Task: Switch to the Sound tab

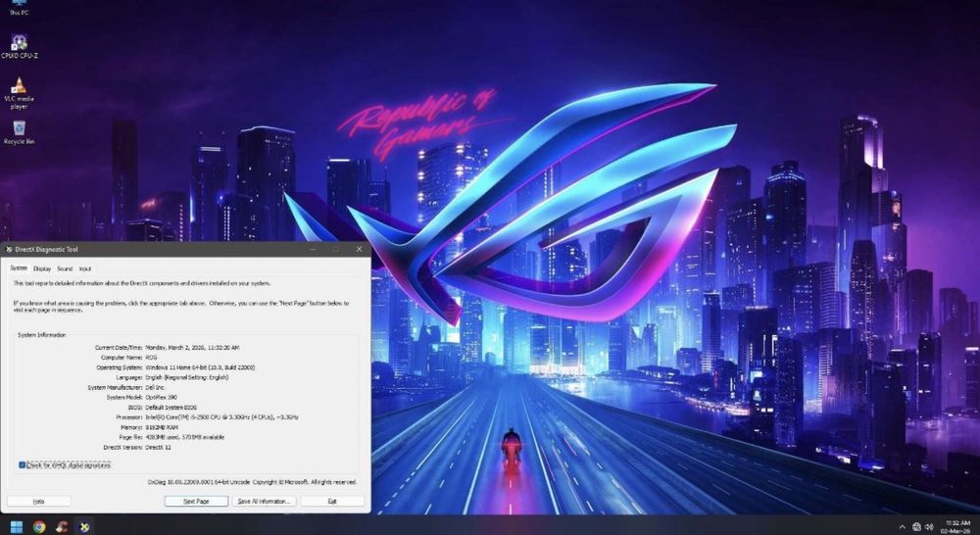Action: pyautogui.click(x=65, y=268)
